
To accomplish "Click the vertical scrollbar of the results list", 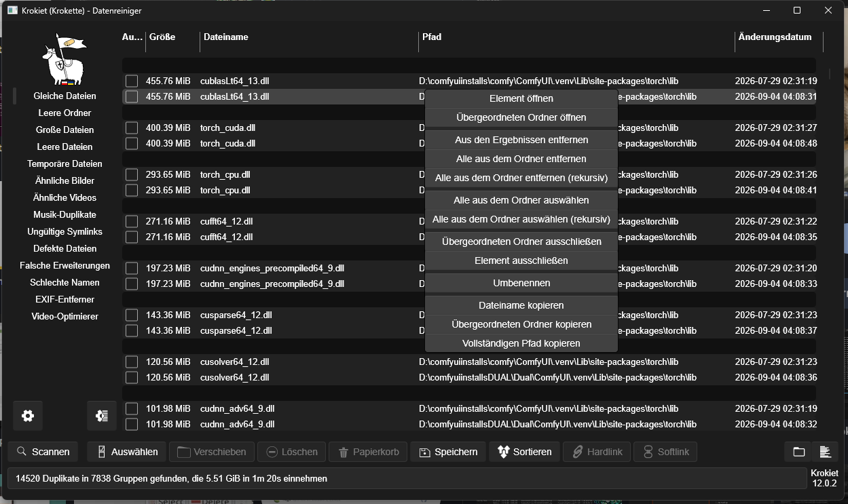I will coord(830,75).
